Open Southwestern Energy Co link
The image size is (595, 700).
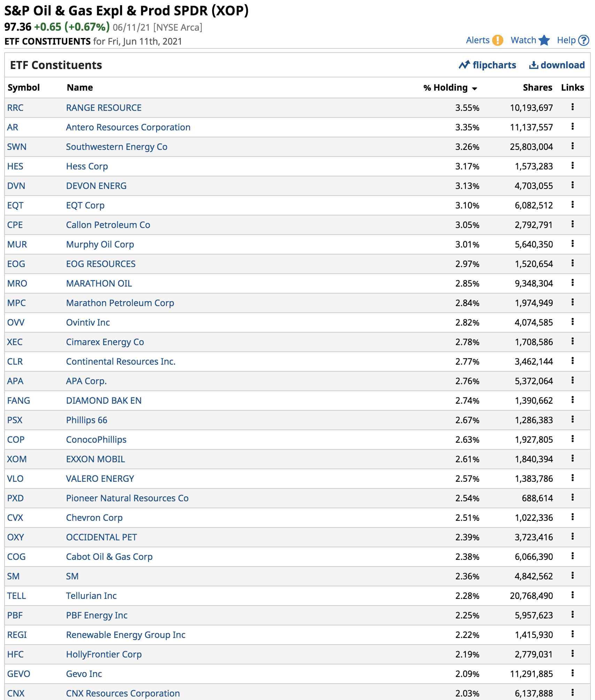pyautogui.click(x=117, y=147)
